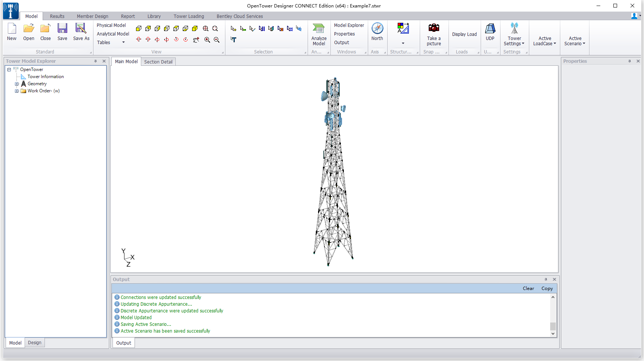The height and width of the screenshot is (361, 644).
Task: Toggle Display Load
Action: (464, 34)
